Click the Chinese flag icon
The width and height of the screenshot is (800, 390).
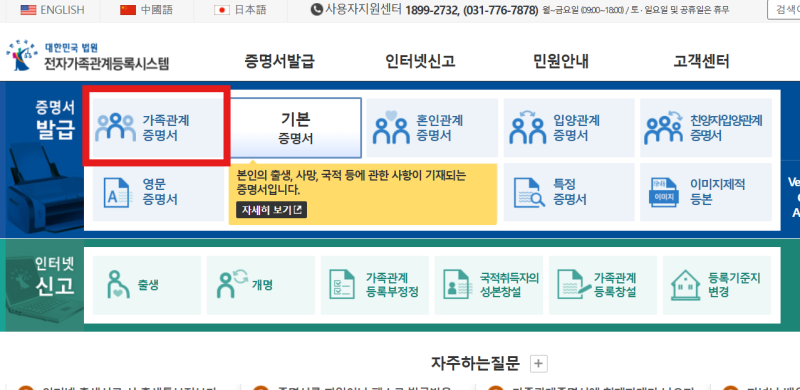pyautogui.click(x=128, y=10)
